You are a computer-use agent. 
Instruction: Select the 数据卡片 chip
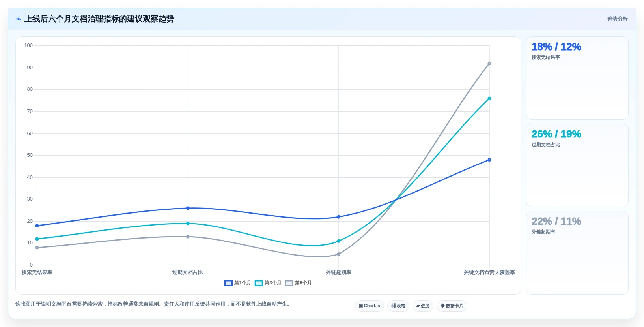[452, 306]
